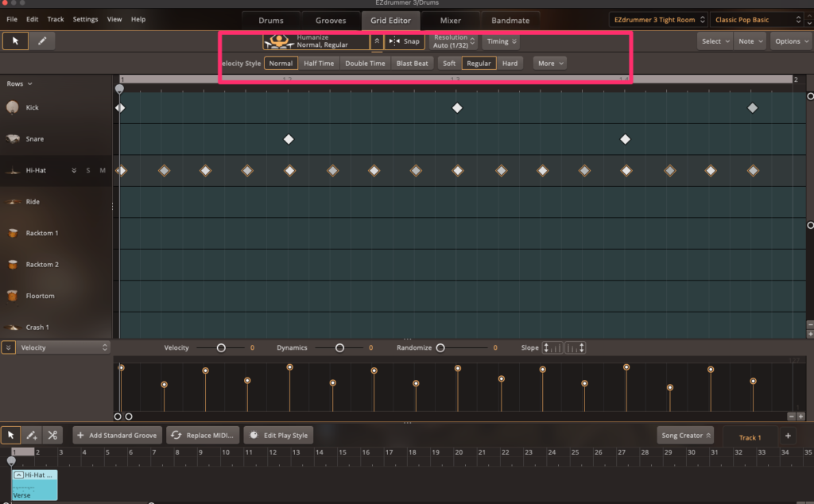This screenshot has width=814, height=504.
Task: Click the Snare drum row icon
Action: (x=13, y=139)
